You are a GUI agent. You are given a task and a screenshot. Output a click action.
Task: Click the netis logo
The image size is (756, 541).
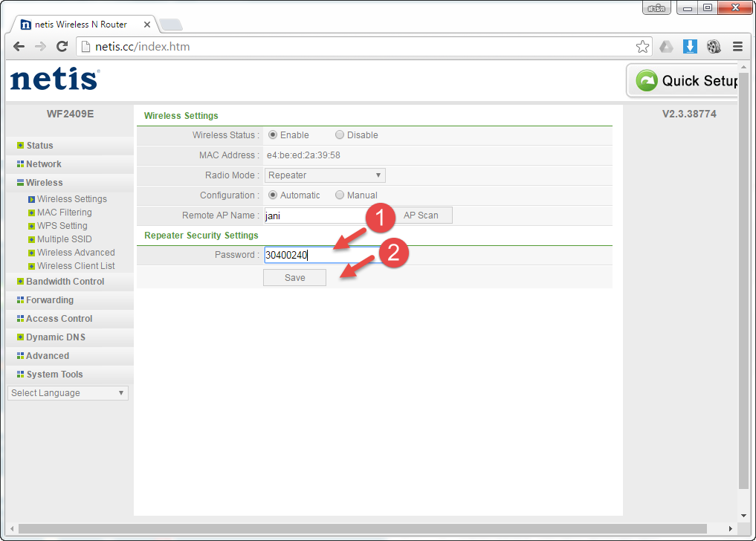55,79
